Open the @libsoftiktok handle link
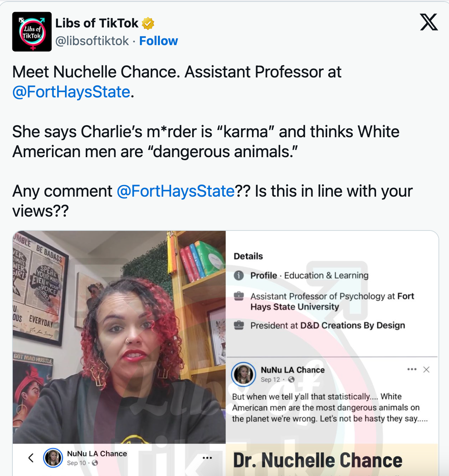The image size is (449, 476). [x=92, y=41]
